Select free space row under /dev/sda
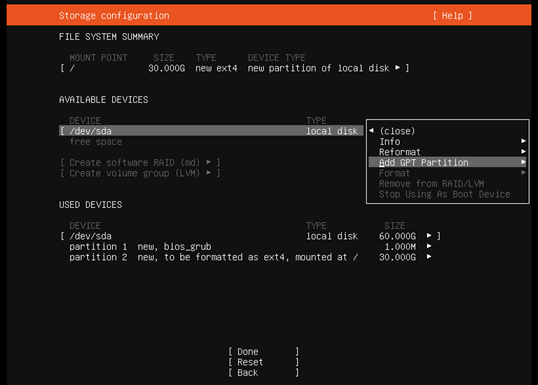This screenshot has width=538, height=385. [x=96, y=141]
